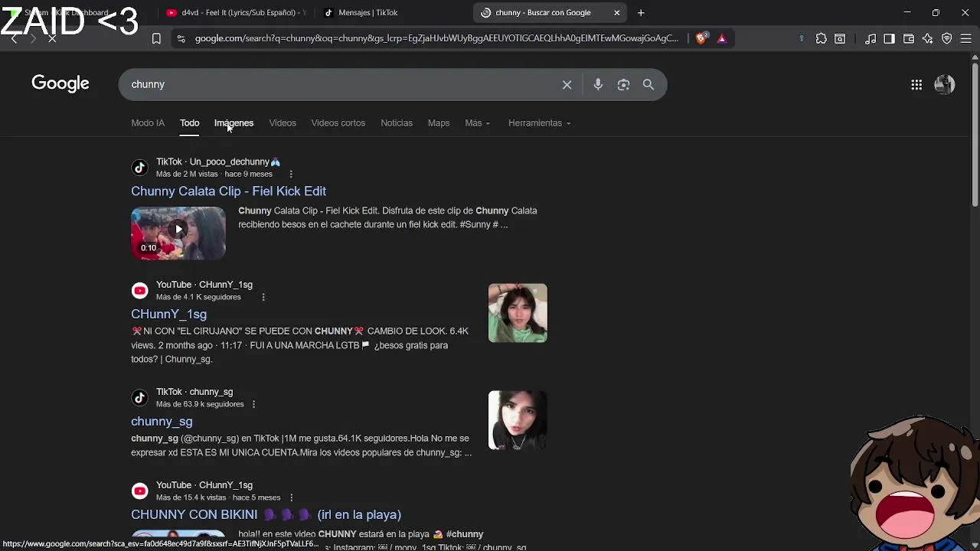This screenshot has height=551, width=980.
Task: Submit search with magnifying glass icon
Action: [x=648, y=85]
